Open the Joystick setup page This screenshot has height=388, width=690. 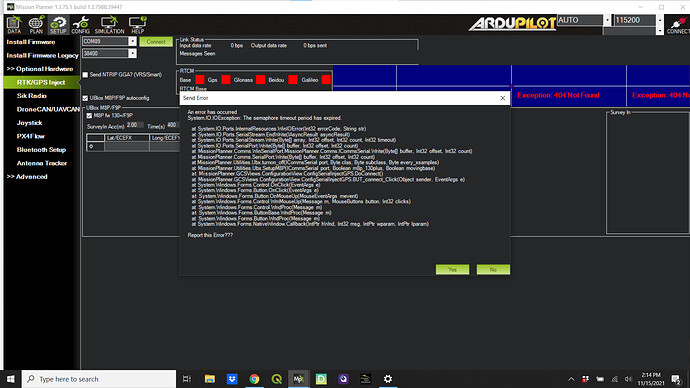[x=29, y=123]
